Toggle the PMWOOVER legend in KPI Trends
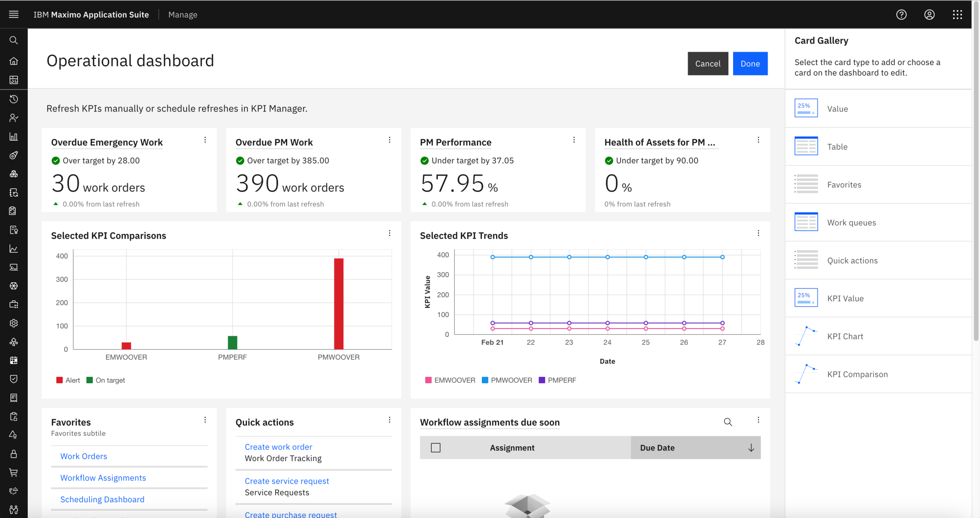Image resolution: width=980 pixels, height=518 pixels. click(507, 380)
